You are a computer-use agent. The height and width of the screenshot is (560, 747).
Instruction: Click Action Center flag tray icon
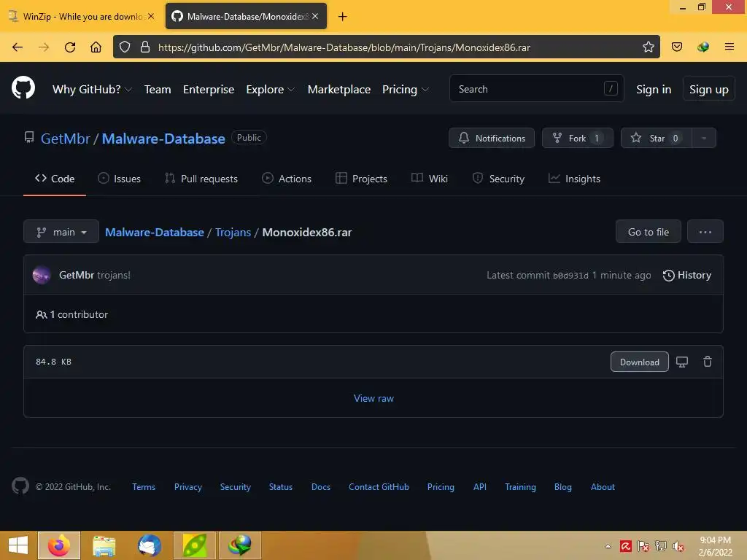(643, 546)
